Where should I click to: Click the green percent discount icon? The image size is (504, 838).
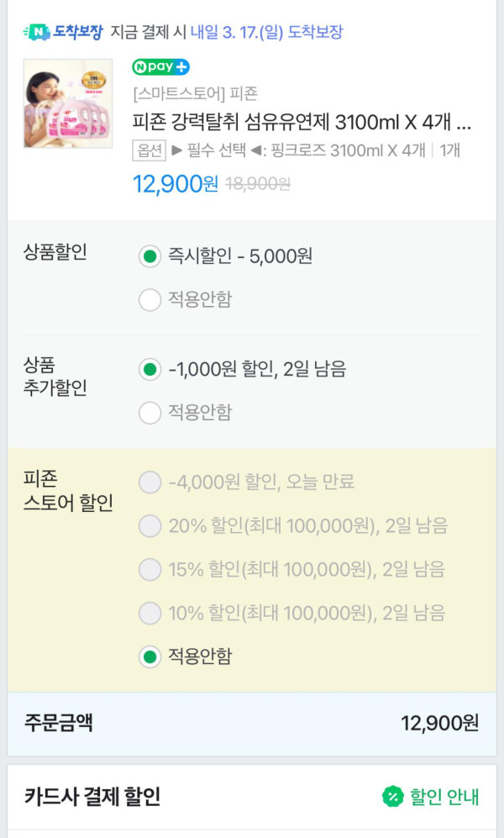tap(392, 796)
